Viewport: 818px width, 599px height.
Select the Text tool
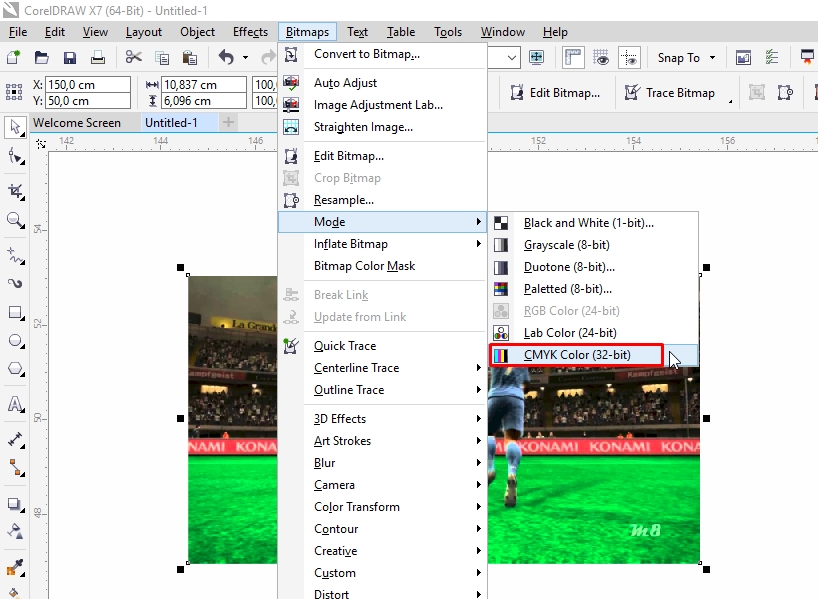click(x=13, y=404)
